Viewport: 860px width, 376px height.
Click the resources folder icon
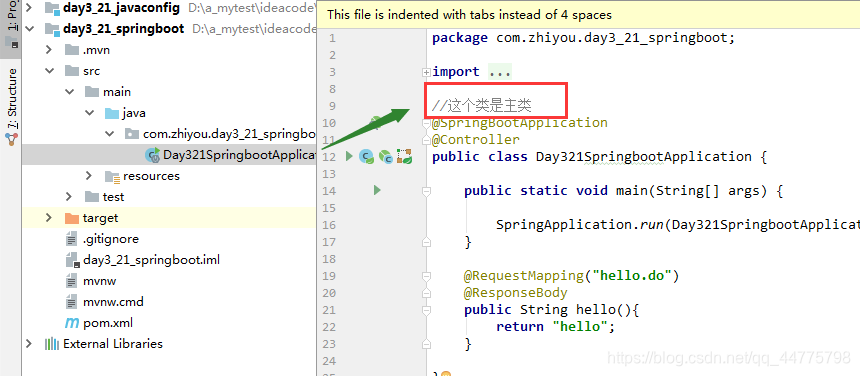112,176
